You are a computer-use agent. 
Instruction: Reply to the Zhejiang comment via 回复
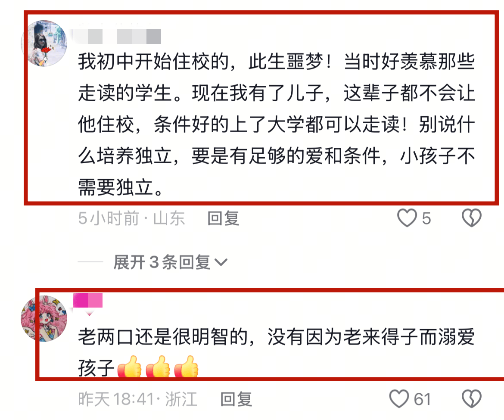[236, 399]
